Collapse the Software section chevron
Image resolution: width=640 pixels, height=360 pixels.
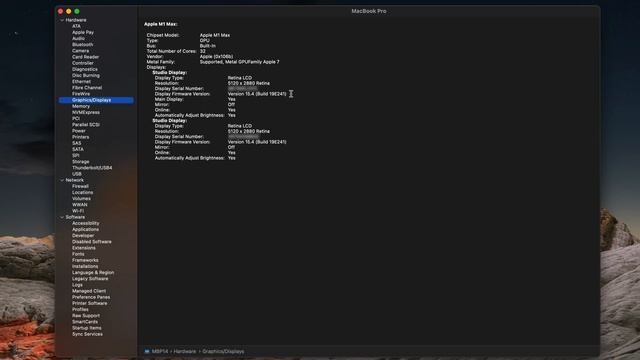pos(62,217)
